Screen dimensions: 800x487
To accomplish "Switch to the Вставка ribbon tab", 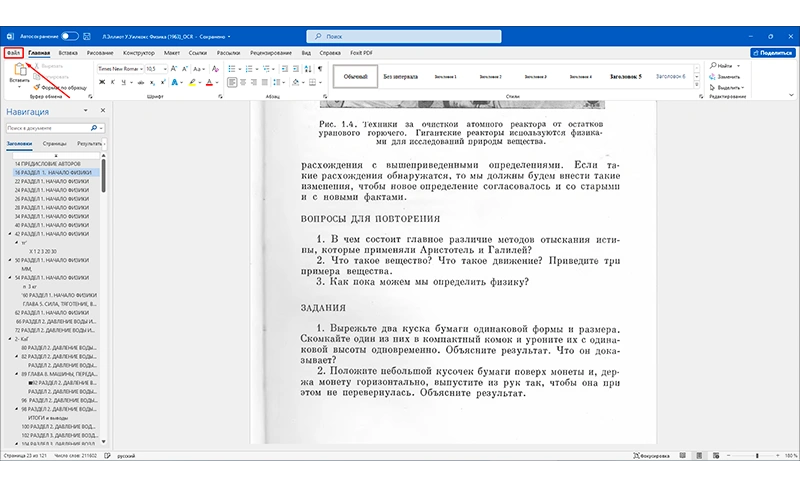I will tap(68, 53).
